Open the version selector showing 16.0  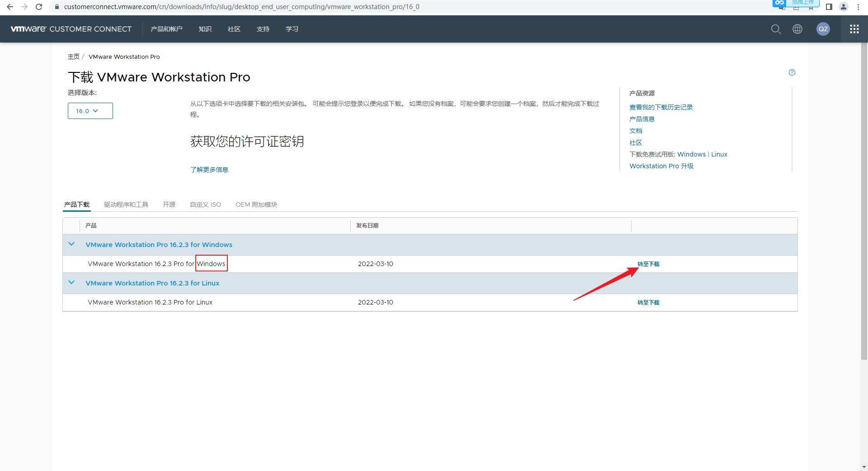pyautogui.click(x=90, y=110)
